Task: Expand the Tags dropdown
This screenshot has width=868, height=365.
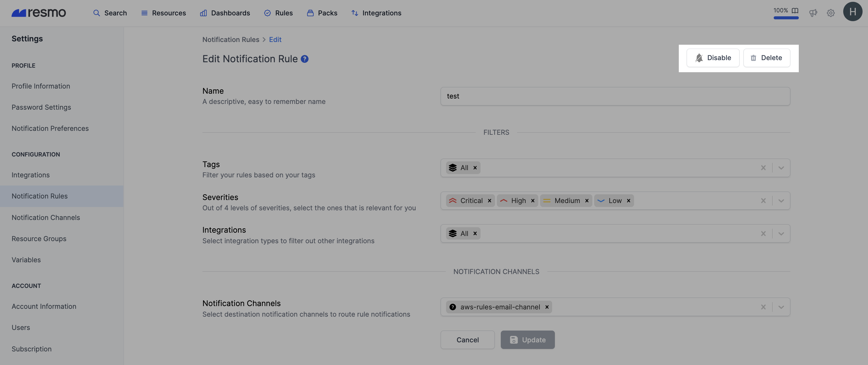Action: point(781,168)
